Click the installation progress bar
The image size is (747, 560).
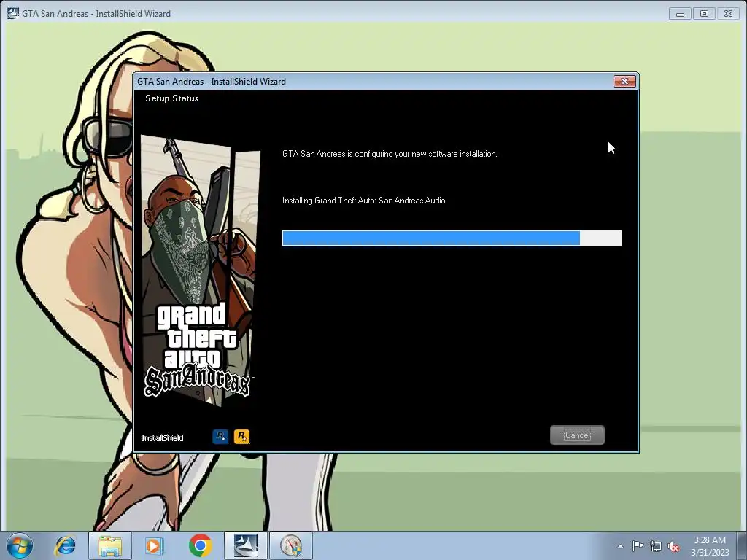coord(452,238)
